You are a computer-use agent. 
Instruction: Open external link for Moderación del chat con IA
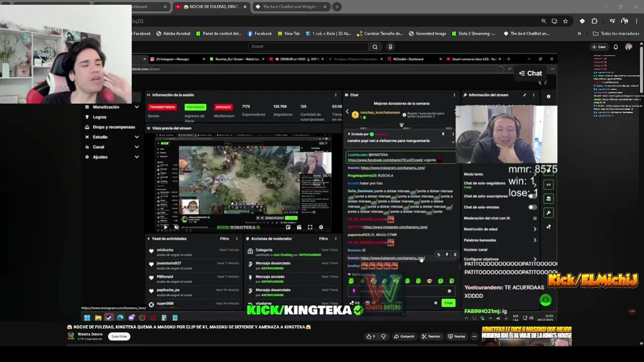(x=535, y=218)
